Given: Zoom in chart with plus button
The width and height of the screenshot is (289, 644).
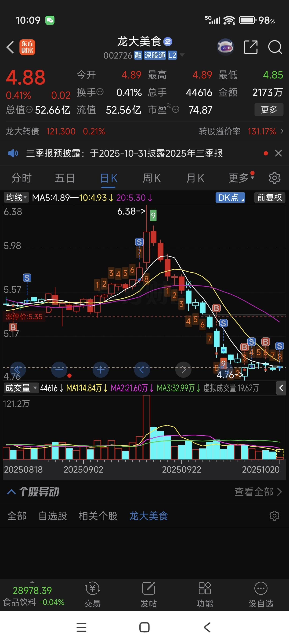Looking at the screenshot, I should 101,370.
